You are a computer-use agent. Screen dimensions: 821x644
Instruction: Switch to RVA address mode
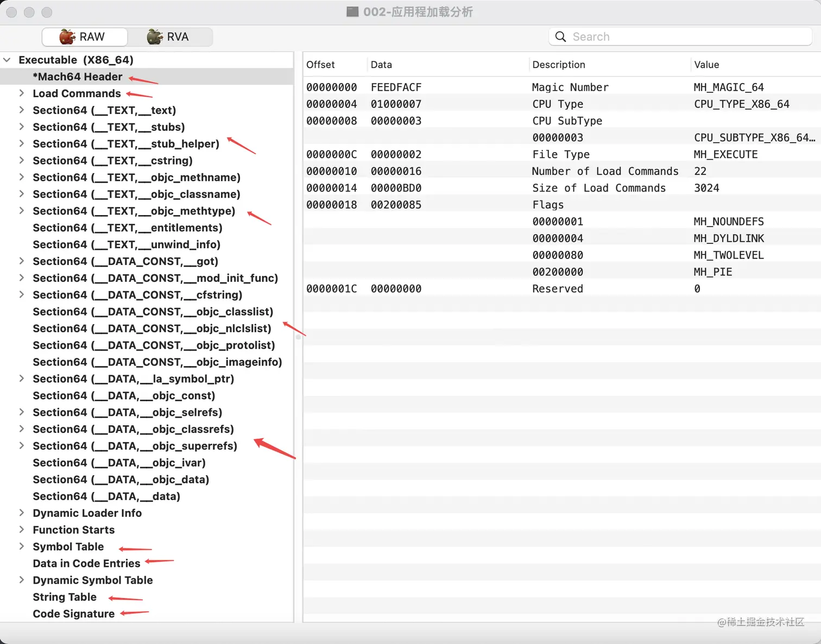click(170, 37)
